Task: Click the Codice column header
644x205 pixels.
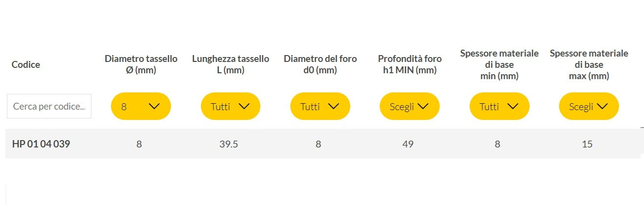Action: coord(26,64)
